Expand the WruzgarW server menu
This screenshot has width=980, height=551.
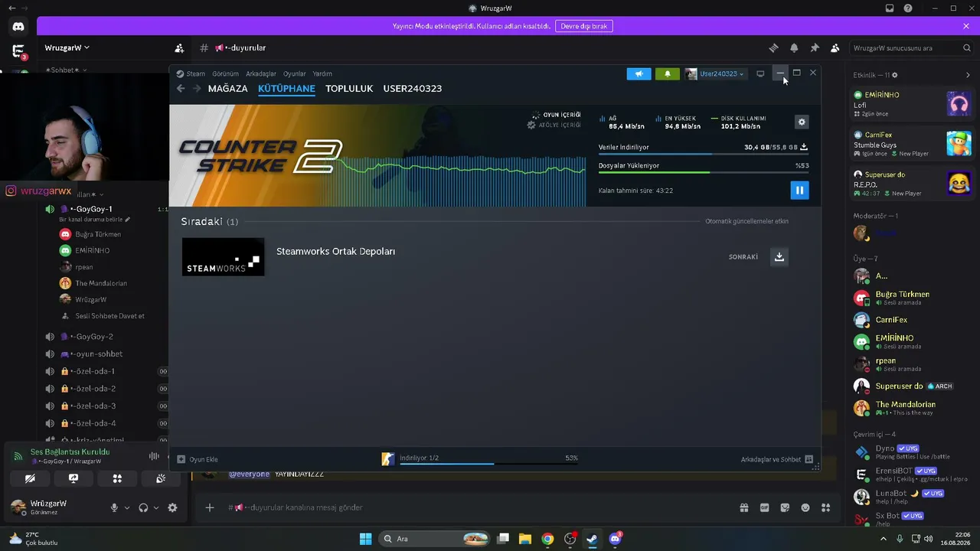coord(67,47)
